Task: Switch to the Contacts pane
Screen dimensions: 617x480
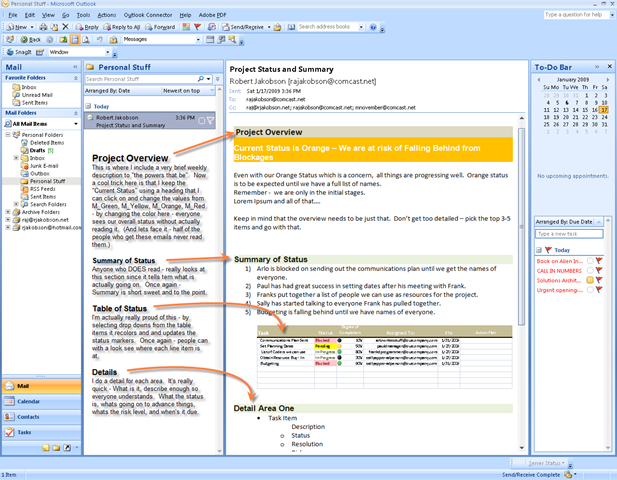Action: click(41, 417)
